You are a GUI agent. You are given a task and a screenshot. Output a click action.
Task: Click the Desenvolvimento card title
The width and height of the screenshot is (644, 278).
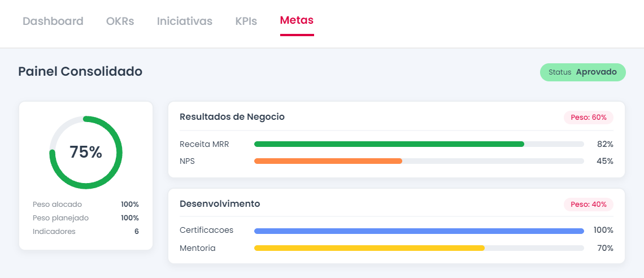pos(220,203)
